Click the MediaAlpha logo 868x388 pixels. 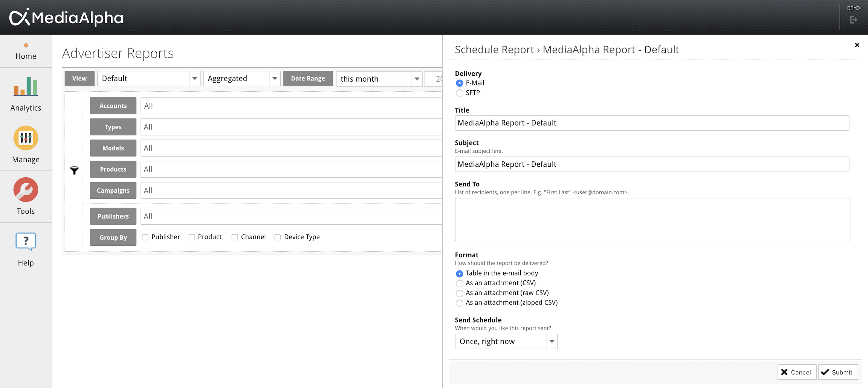(66, 18)
